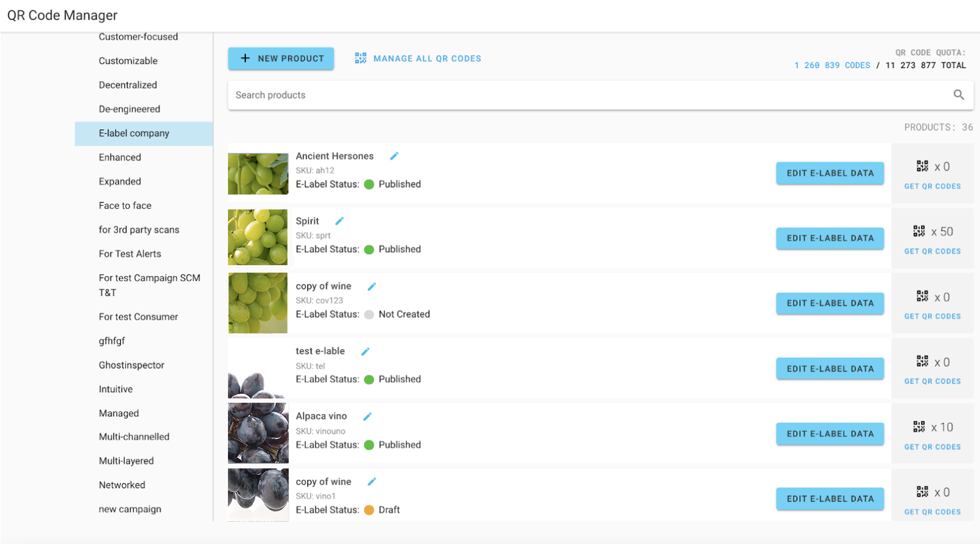980x544 pixels.
Task: Click pencil icon next to test e-lable
Action: (x=365, y=351)
